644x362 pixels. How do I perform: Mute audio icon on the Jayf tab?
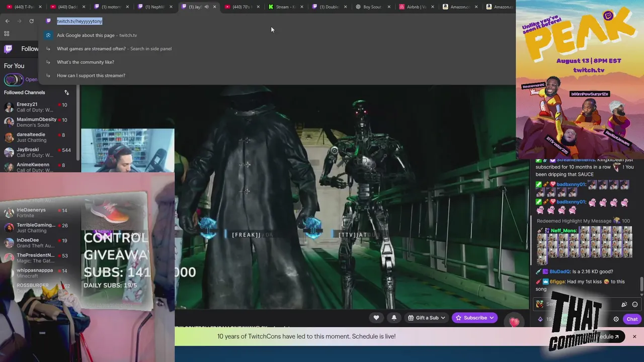(x=206, y=7)
